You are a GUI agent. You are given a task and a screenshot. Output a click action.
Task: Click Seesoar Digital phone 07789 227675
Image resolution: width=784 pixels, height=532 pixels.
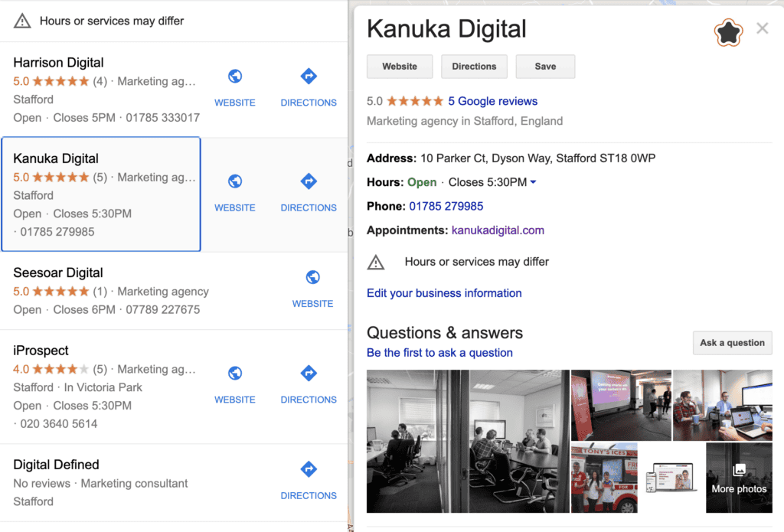pos(162,309)
